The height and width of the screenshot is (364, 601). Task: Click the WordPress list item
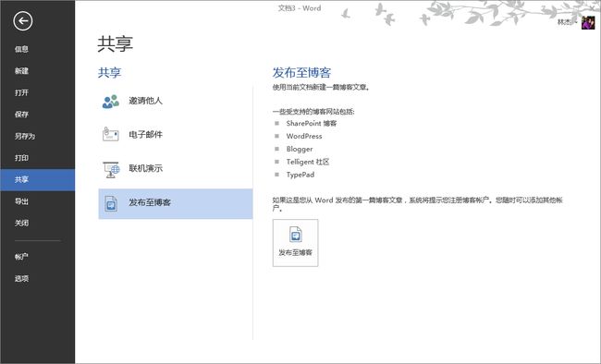[304, 136]
